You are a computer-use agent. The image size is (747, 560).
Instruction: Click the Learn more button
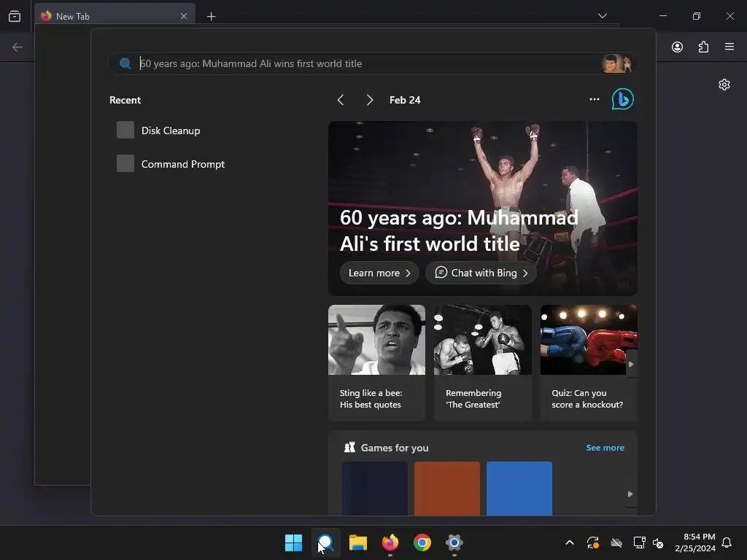(x=379, y=273)
